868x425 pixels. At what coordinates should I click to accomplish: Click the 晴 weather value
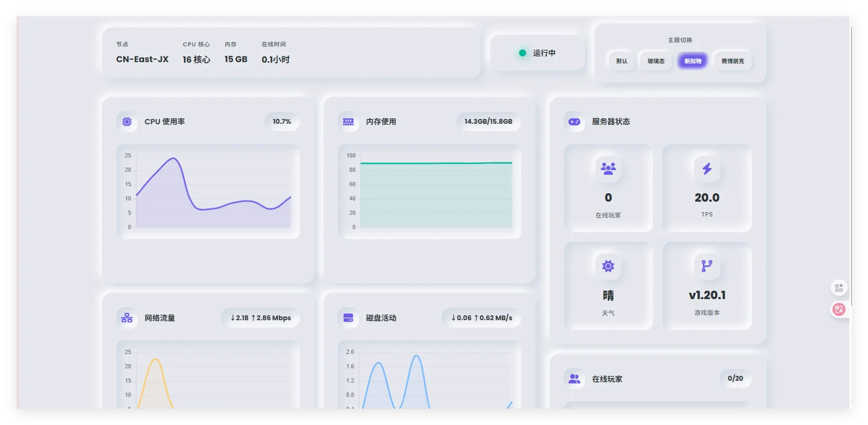(608, 295)
